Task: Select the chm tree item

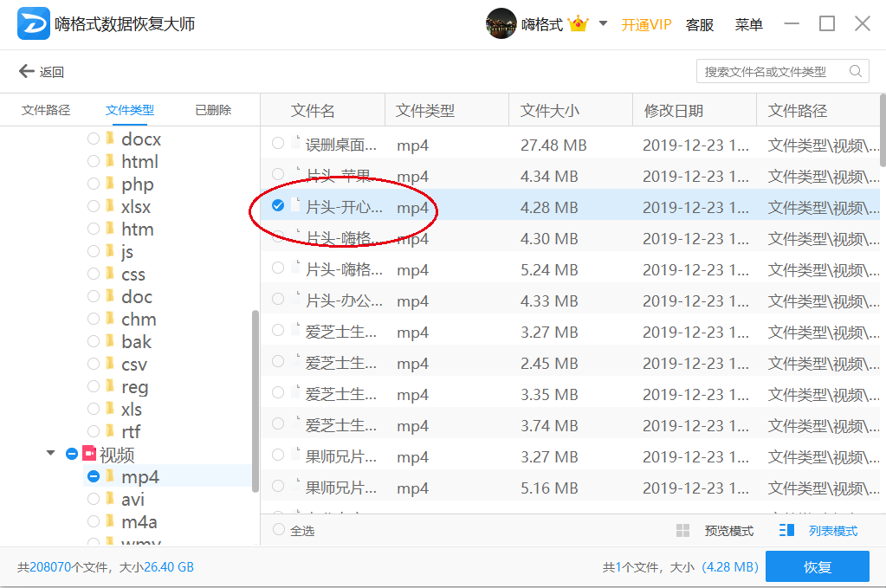Action: (x=139, y=319)
